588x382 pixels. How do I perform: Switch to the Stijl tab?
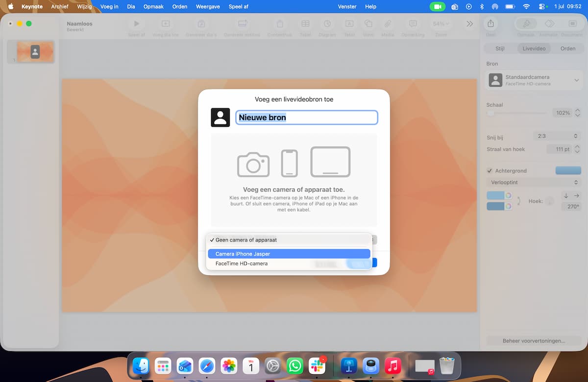point(500,48)
